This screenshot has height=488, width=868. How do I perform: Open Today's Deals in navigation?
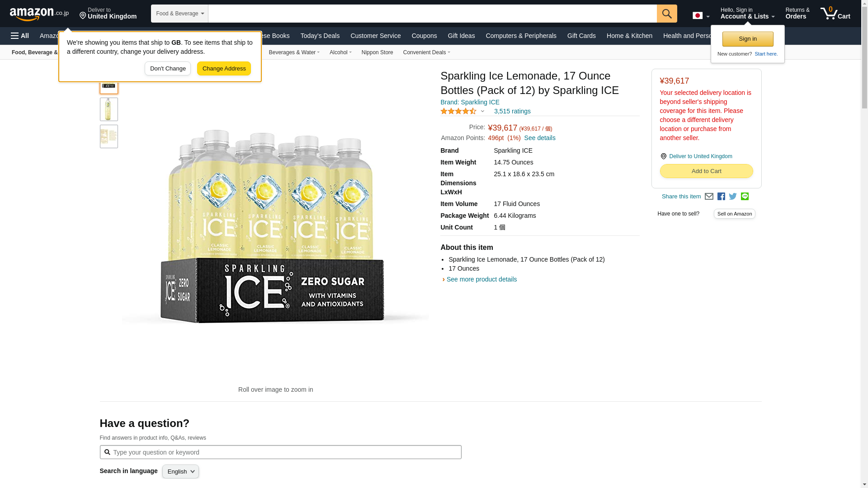click(x=320, y=36)
